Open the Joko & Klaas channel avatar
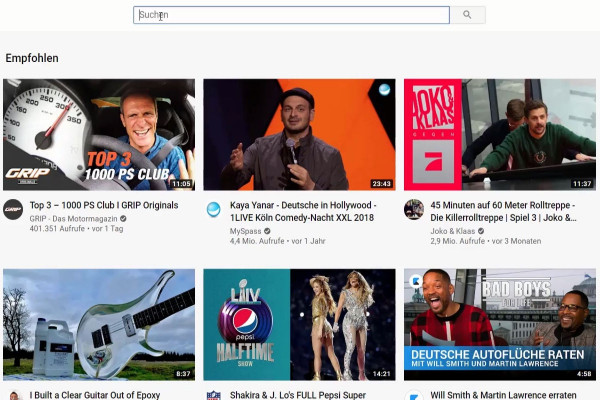 click(x=414, y=210)
